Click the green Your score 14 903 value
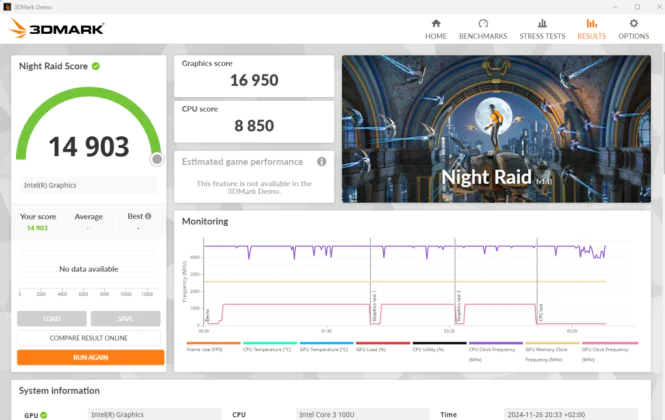Image resolution: width=665 pixels, height=420 pixels. [x=37, y=228]
